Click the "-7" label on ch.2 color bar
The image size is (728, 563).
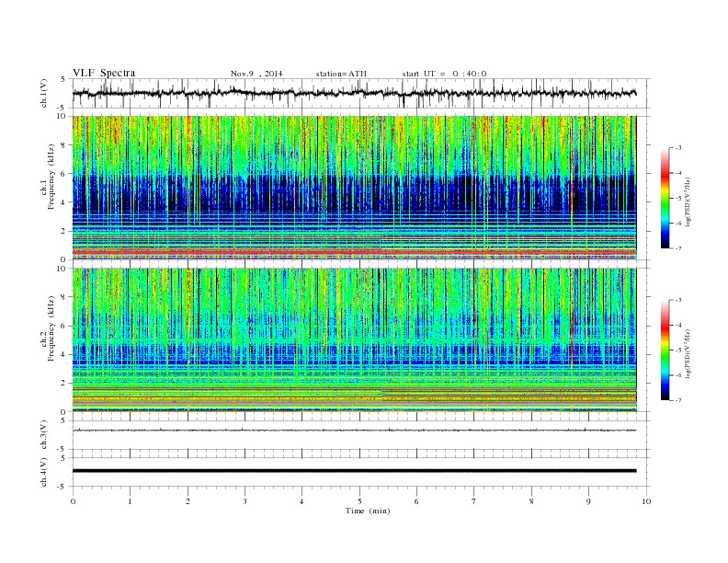(678, 400)
